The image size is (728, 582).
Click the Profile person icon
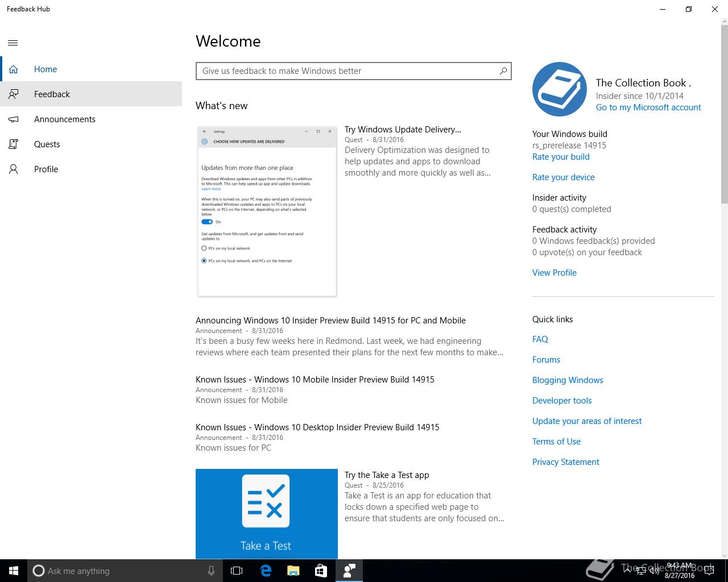click(x=14, y=169)
